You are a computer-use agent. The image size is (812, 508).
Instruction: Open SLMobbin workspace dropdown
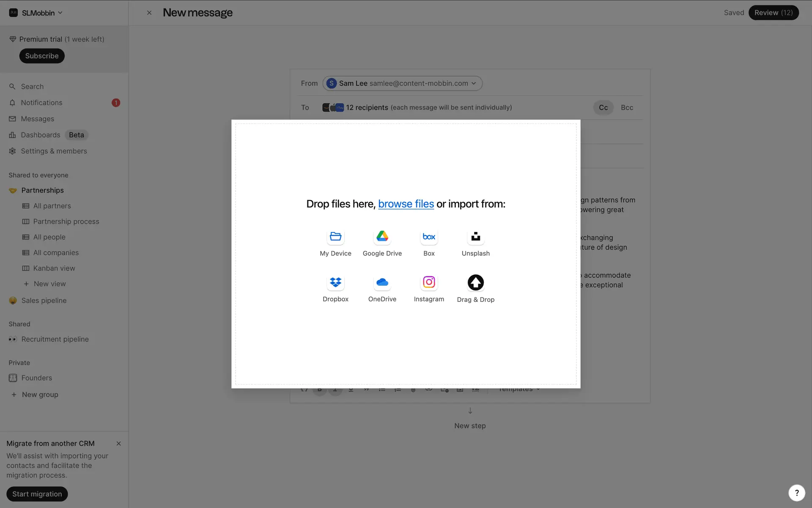click(x=37, y=13)
